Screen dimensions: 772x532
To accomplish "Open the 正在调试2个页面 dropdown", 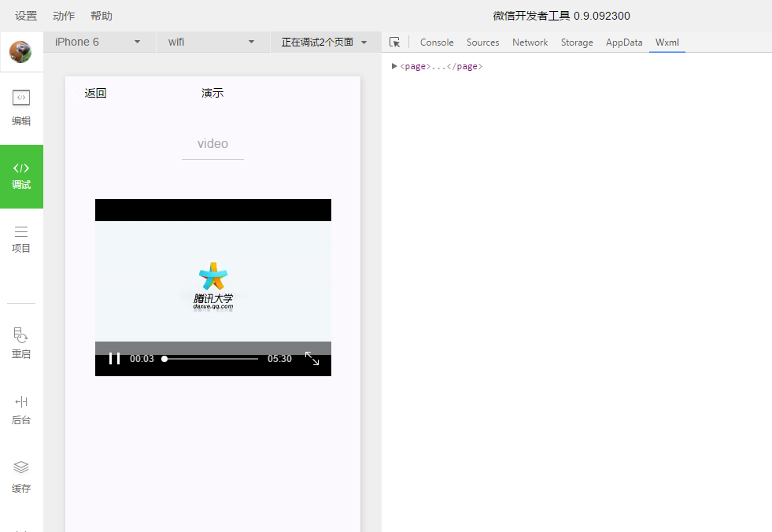I will pyautogui.click(x=325, y=42).
